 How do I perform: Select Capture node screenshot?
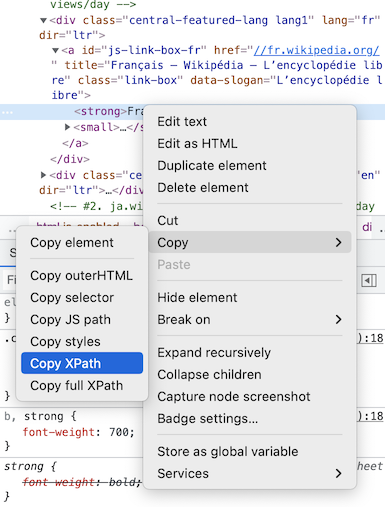(250, 396)
